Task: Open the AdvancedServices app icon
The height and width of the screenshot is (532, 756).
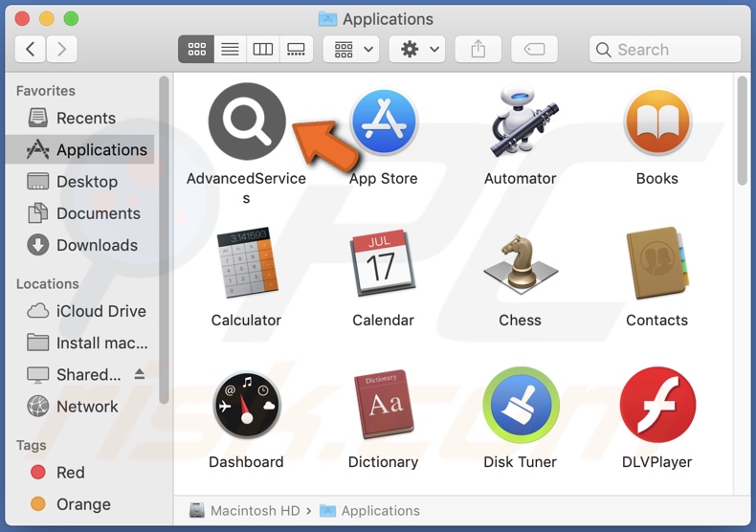Action: point(247,121)
